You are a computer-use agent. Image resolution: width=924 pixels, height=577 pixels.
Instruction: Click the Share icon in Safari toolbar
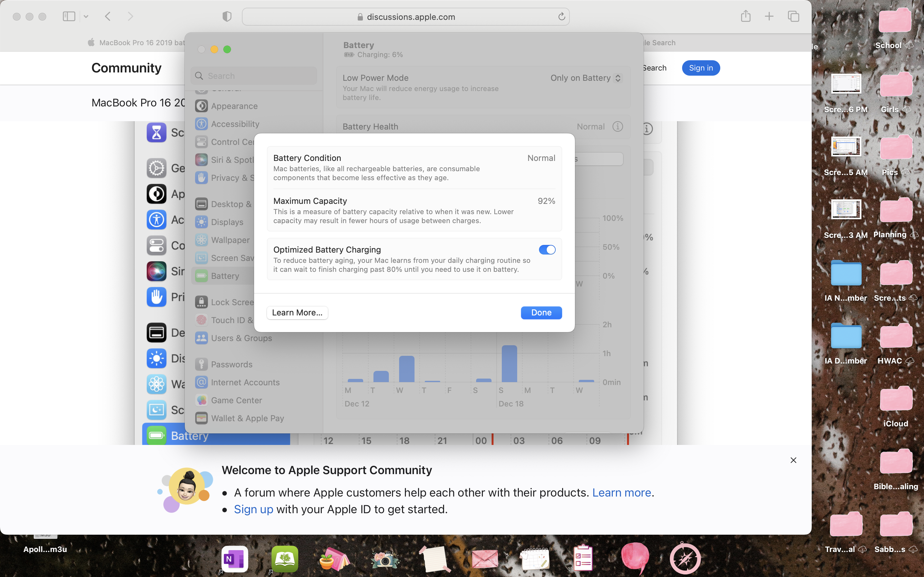(x=745, y=16)
